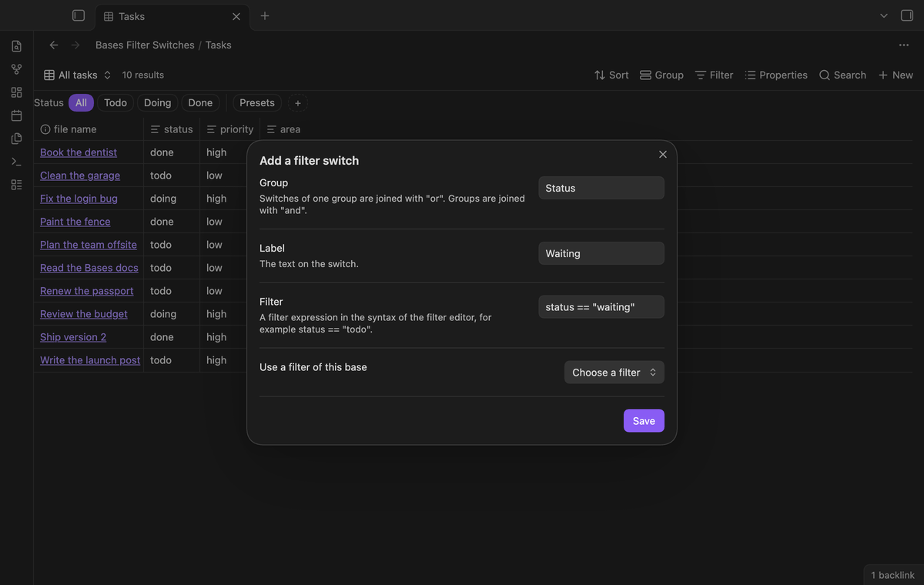Select the All status switch

[x=81, y=102]
